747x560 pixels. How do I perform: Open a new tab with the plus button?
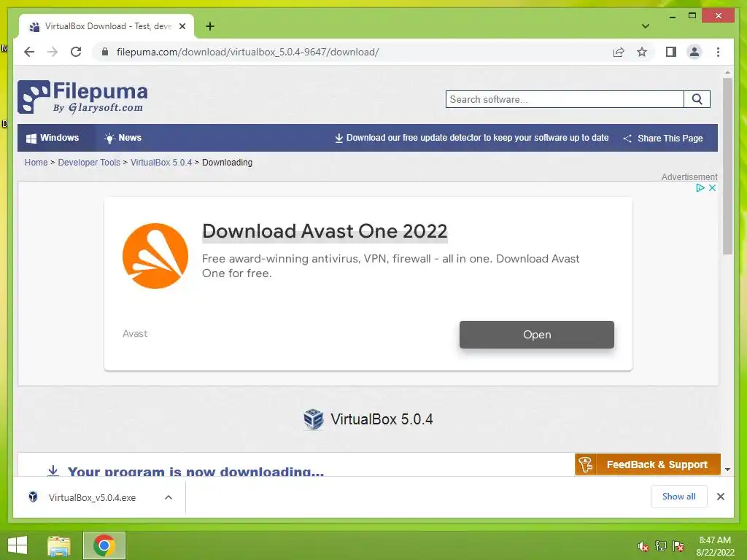point(209,26)
